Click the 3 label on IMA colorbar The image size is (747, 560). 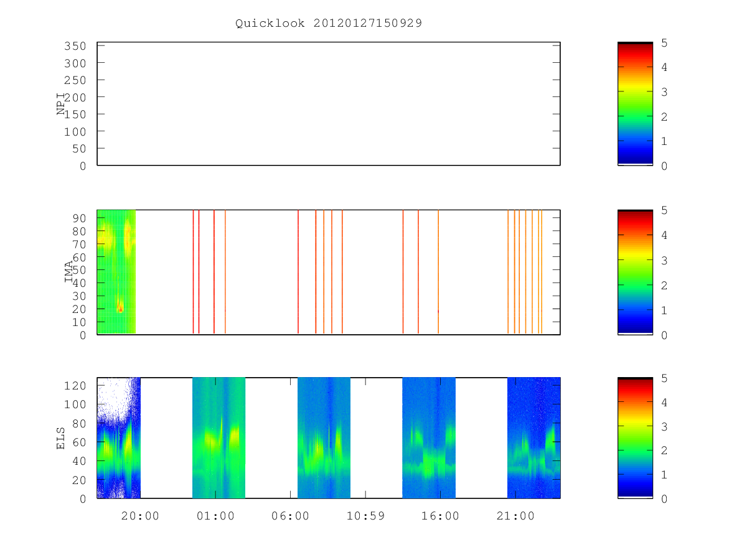pyautogui.click(x=665, y=260)
